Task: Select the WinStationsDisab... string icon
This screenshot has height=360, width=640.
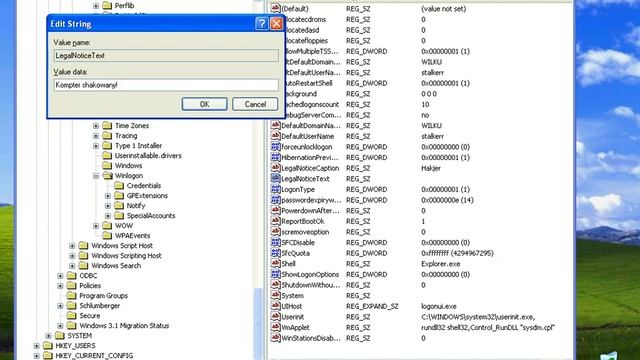Action: coord(276,338)
